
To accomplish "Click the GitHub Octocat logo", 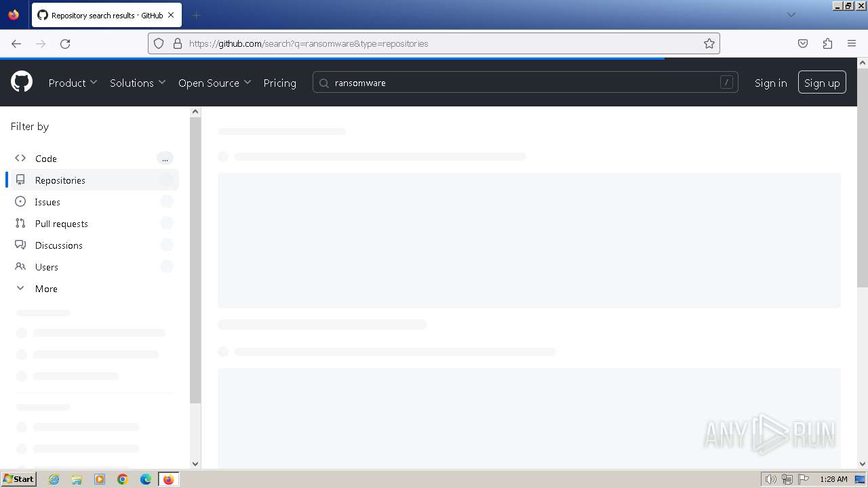I will pos(22,82).
